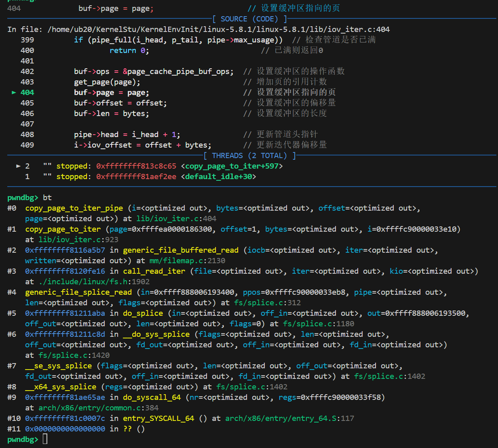Open the ./include/linux/fs.h:1902 source link
The width and height of the screenshot is (498, 448).
click(94, 282)
